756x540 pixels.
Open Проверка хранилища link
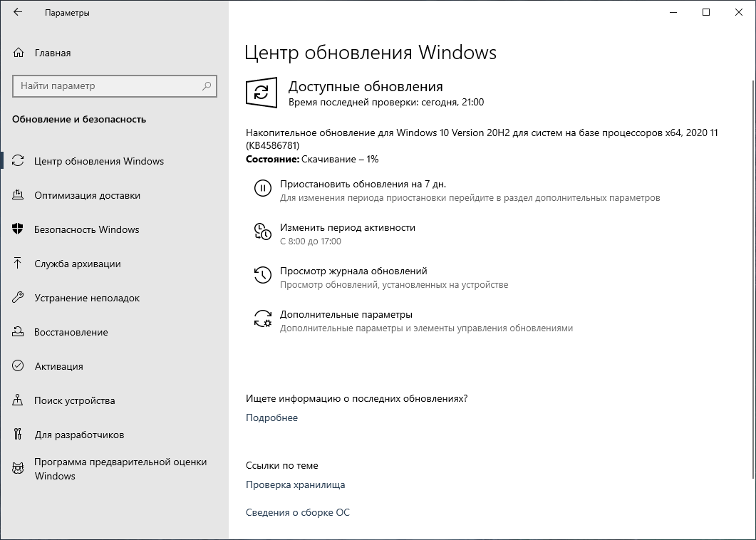tap(296, 484)
